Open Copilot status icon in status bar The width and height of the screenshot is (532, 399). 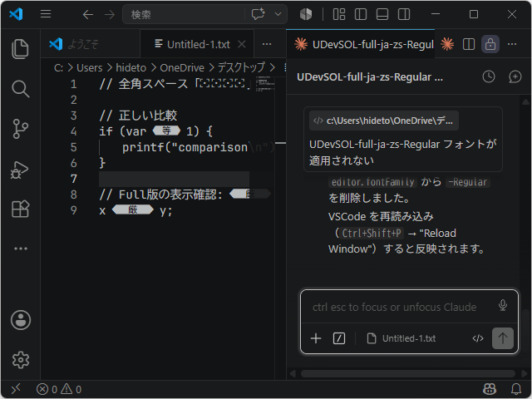[x=490, y=389]
